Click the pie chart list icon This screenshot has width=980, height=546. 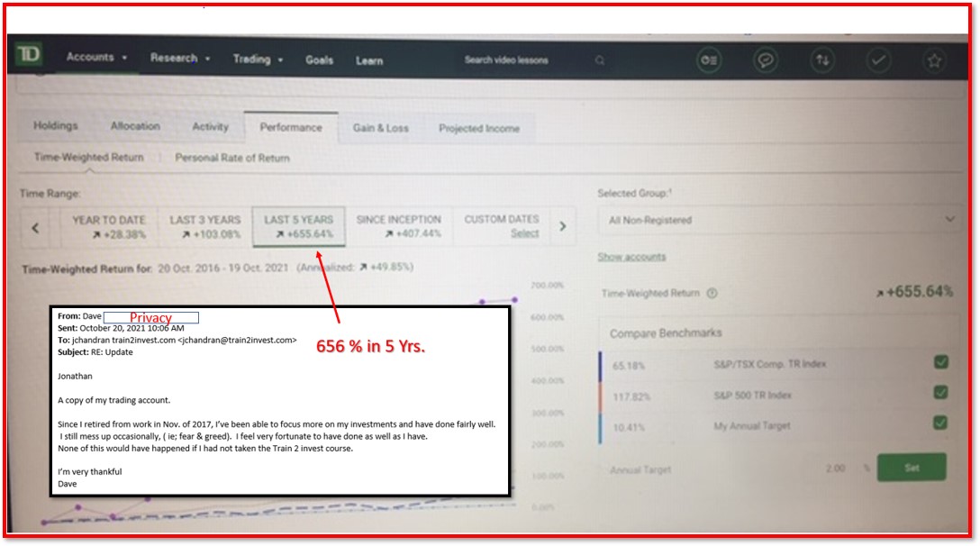(x=710, y=60)
